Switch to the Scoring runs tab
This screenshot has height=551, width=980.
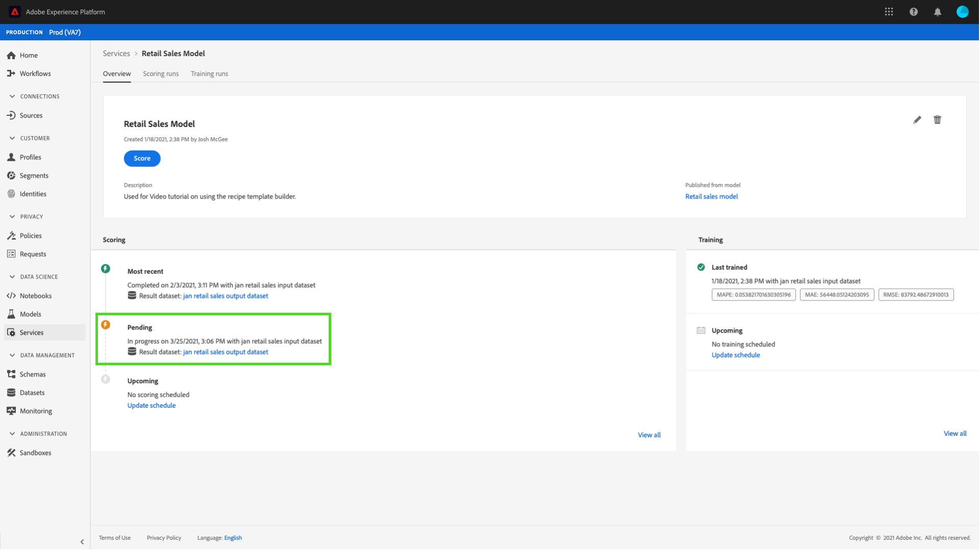click(161, 74)
